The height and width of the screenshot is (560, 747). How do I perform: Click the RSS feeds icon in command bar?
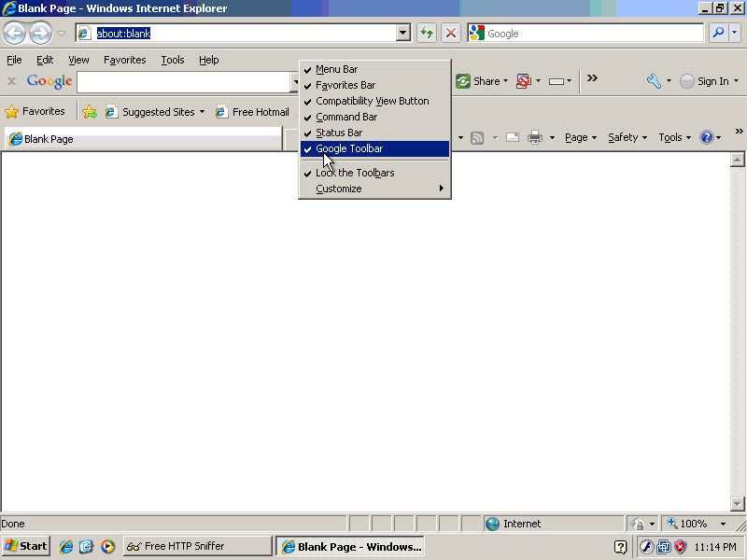pyautogui.click(x=477, y=138)
